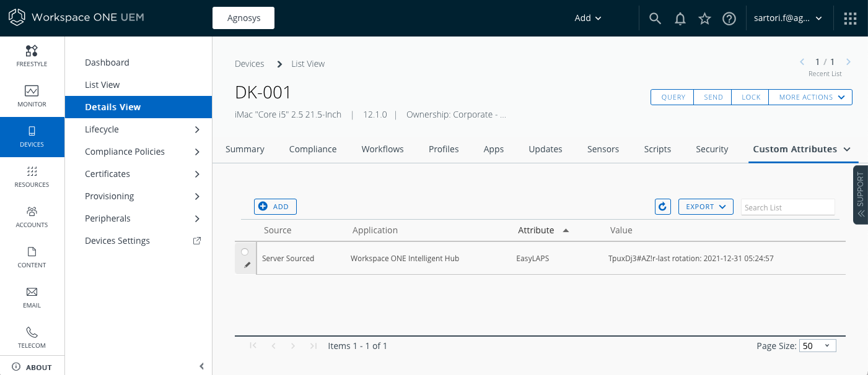
Task: Switch to the Summary tab
Action: 245,149
